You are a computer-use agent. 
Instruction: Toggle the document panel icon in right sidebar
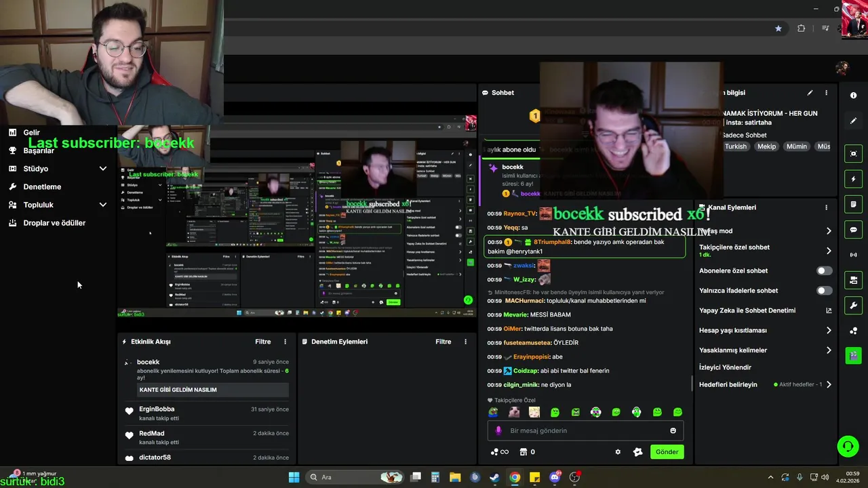853,204
